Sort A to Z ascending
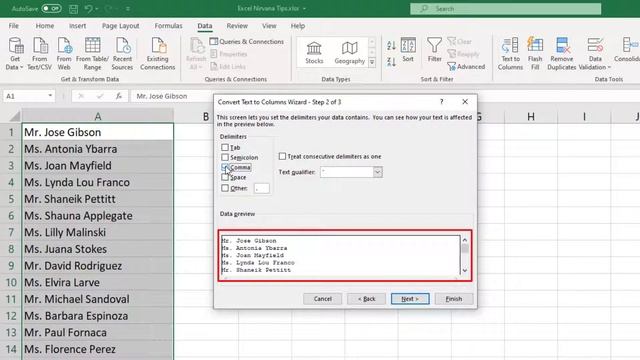 click(391, 46)
